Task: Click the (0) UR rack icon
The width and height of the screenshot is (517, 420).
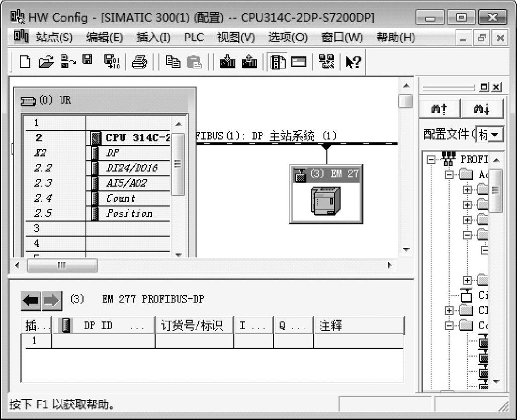Action: click(28, 101)
